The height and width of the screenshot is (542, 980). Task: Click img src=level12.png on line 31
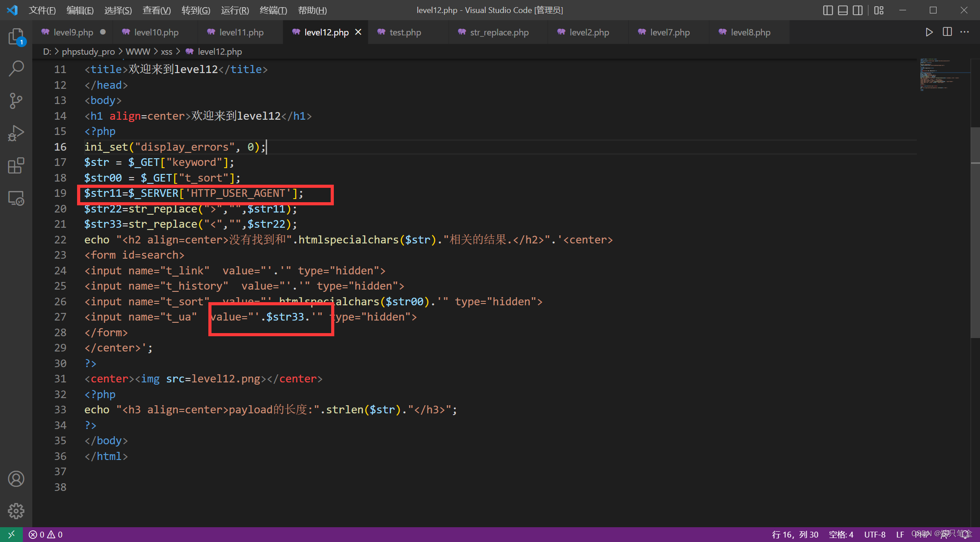[201, 379]
